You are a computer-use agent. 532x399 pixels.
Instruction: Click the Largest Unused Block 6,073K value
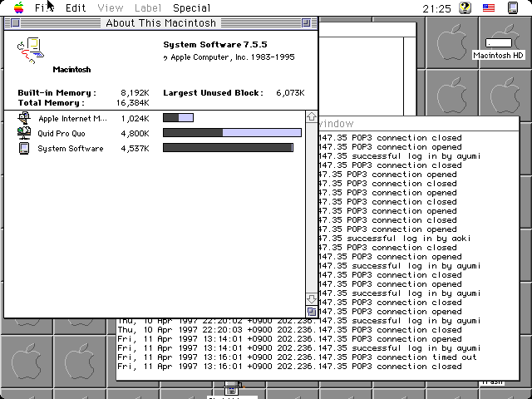point(290,92)
